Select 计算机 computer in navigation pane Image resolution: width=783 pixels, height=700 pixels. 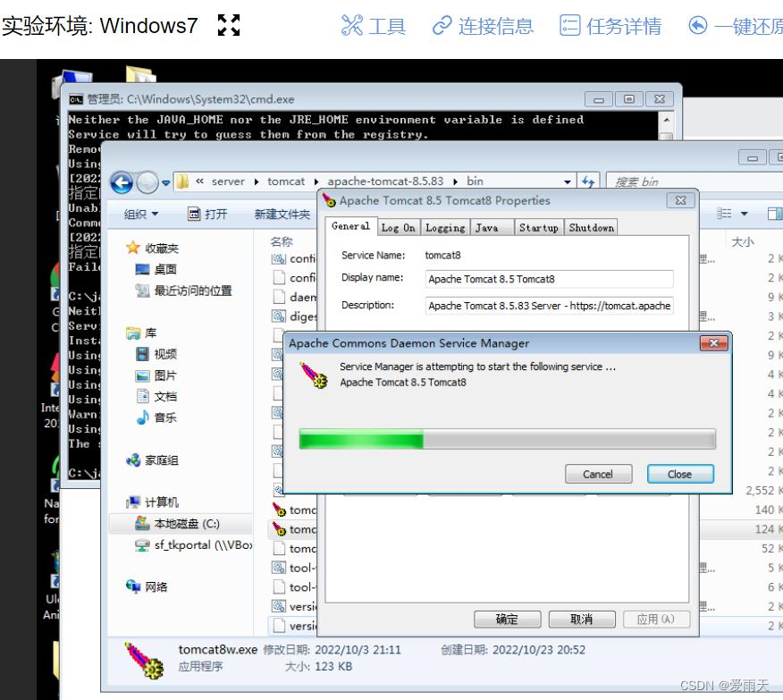click(x=152, y=502)
